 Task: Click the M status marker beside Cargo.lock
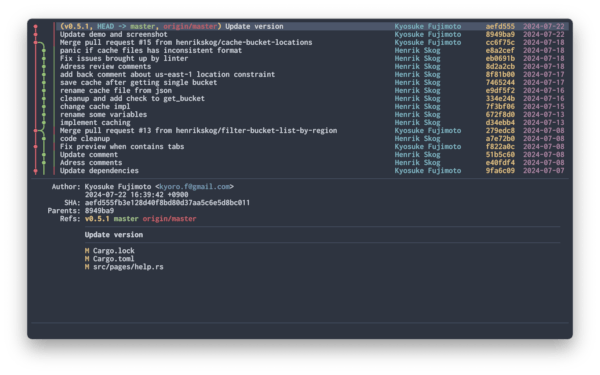pyautogui.click(x=87, y=251)
